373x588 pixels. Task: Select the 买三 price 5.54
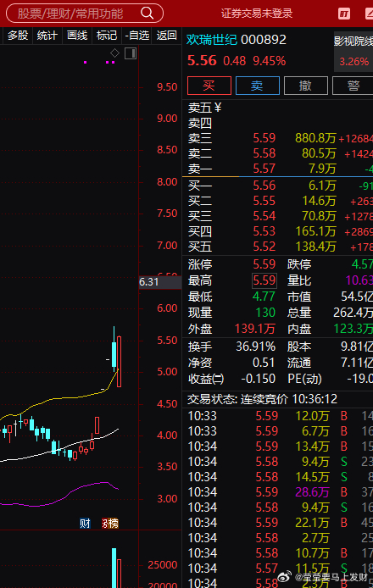264,216
